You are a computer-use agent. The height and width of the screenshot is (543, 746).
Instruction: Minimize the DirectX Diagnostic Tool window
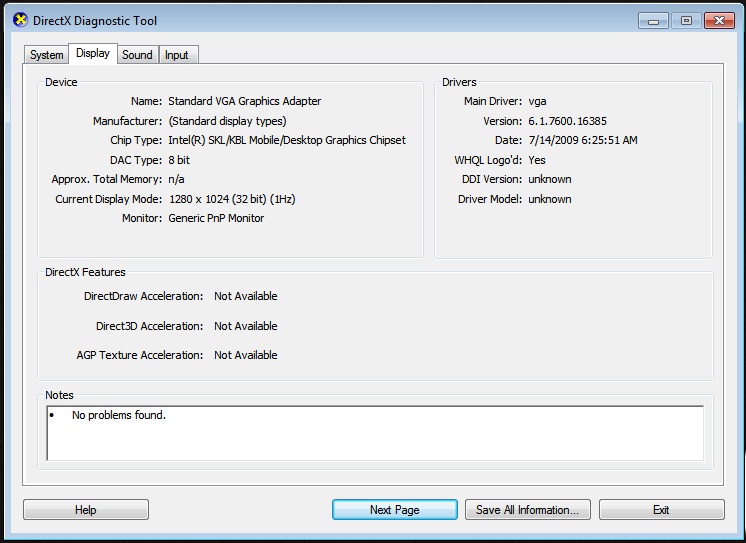[x=656, y=20]
